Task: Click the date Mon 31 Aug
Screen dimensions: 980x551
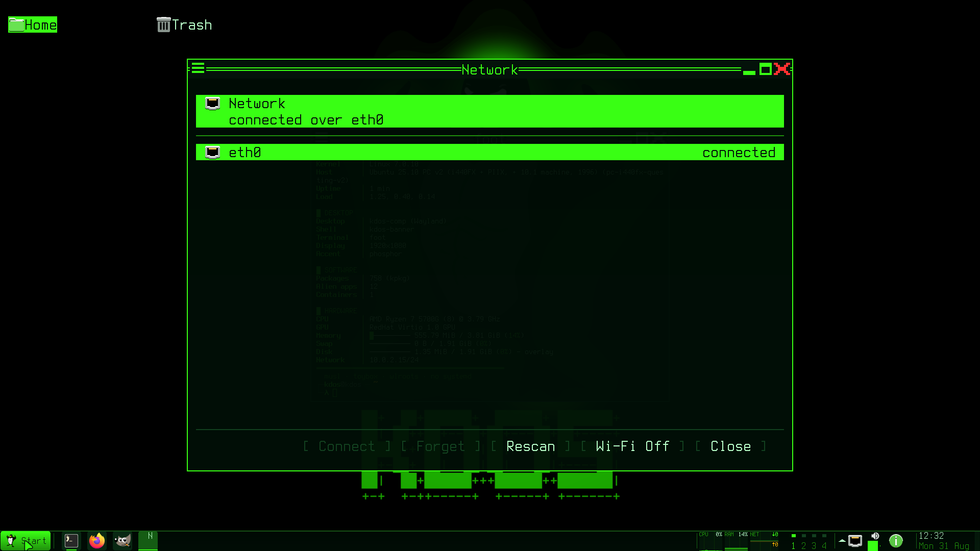Action: point(944,546)
